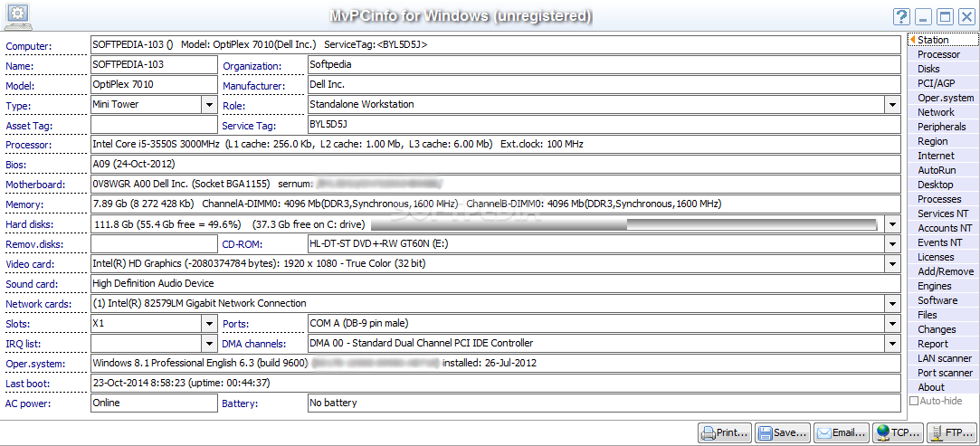Click the Service Tag field BYL5D5J
Viewport: 980px width, 446px height.
(604, 125)
